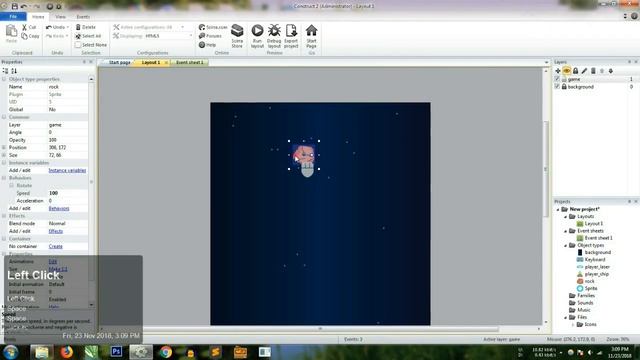The image size is (640, 360).
Task: Move layer up with arrow icon
Action: click(602, 71)
